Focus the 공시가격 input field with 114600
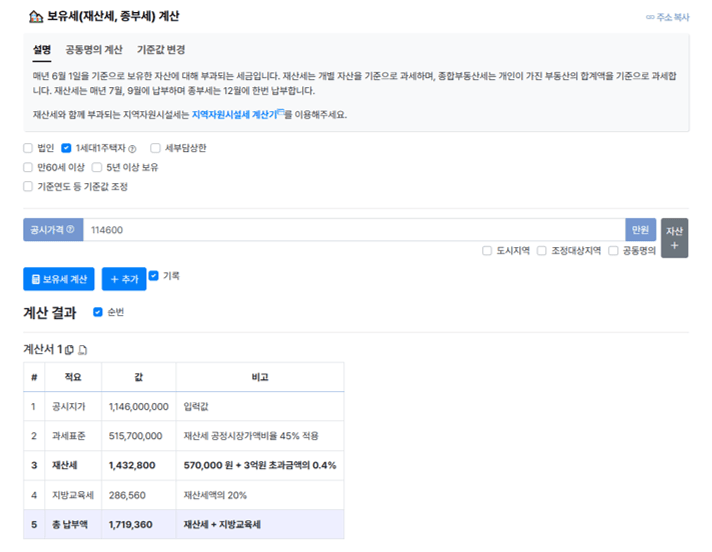Screen dimensions: 712x552 click(x=354, y=230)
